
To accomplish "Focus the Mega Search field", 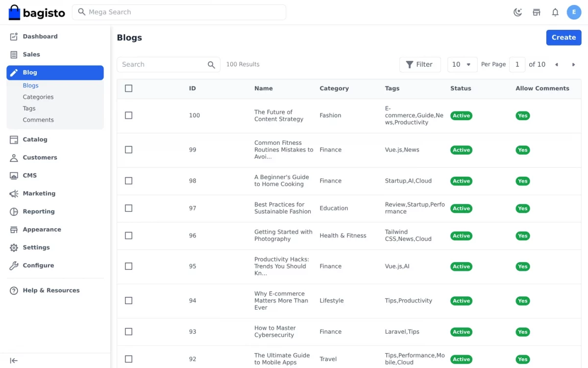I will (179, 12).
